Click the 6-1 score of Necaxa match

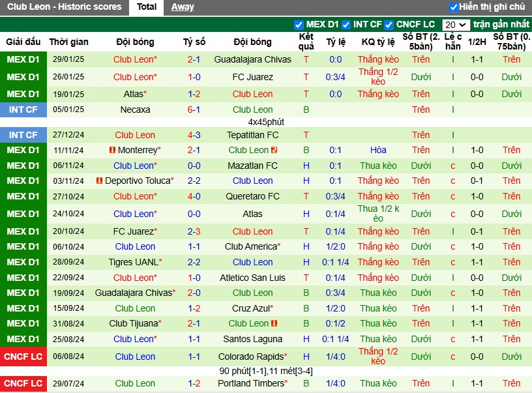[x=194, y=109]
